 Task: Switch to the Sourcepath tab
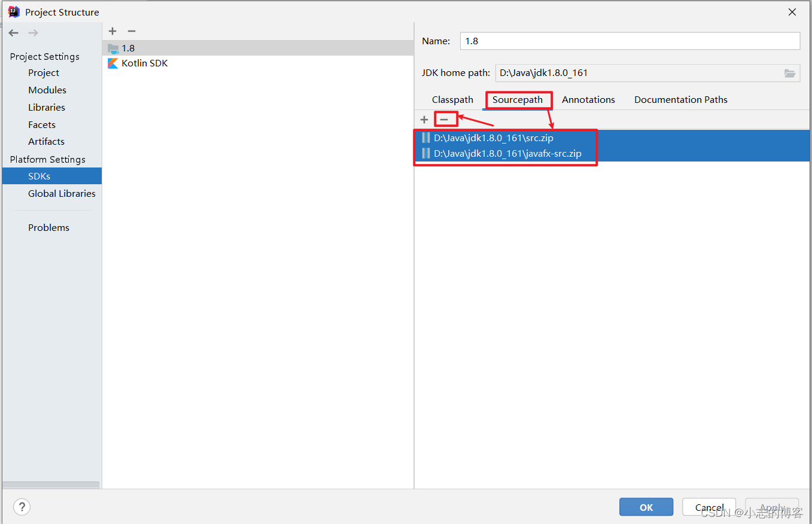[518, 100]
